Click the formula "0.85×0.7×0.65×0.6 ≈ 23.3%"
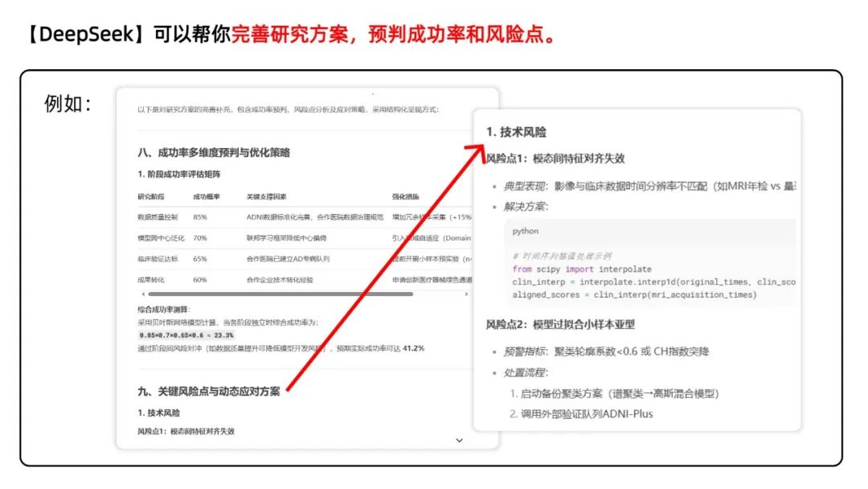 [x=186, y=335]
